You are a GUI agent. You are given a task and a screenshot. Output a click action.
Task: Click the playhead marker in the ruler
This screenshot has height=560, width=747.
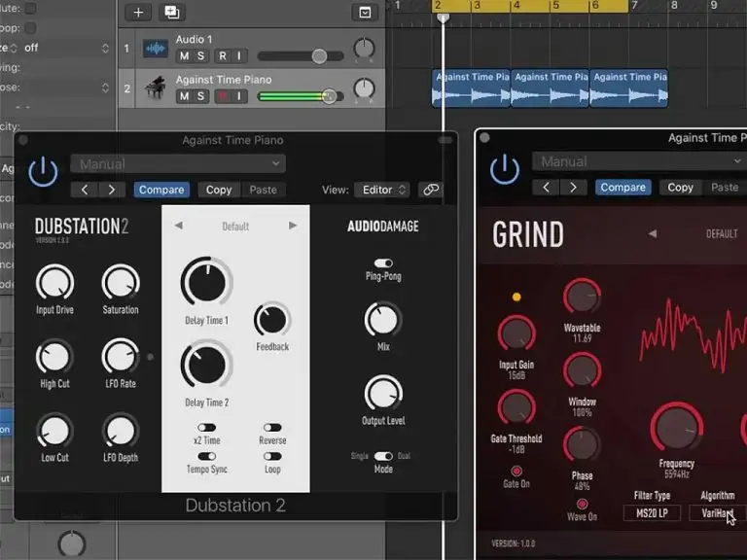coord(444,18)
